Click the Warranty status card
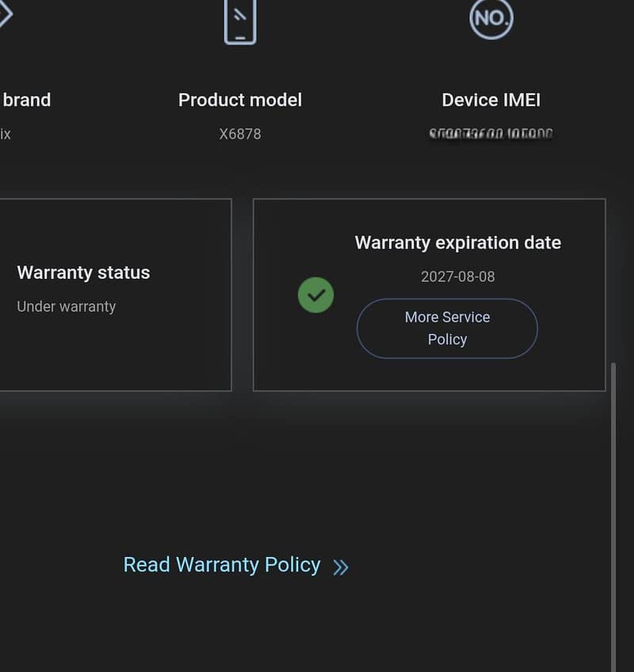Image resolution: width=634 pixels, height=672 pixels. (x=116, y=295)
